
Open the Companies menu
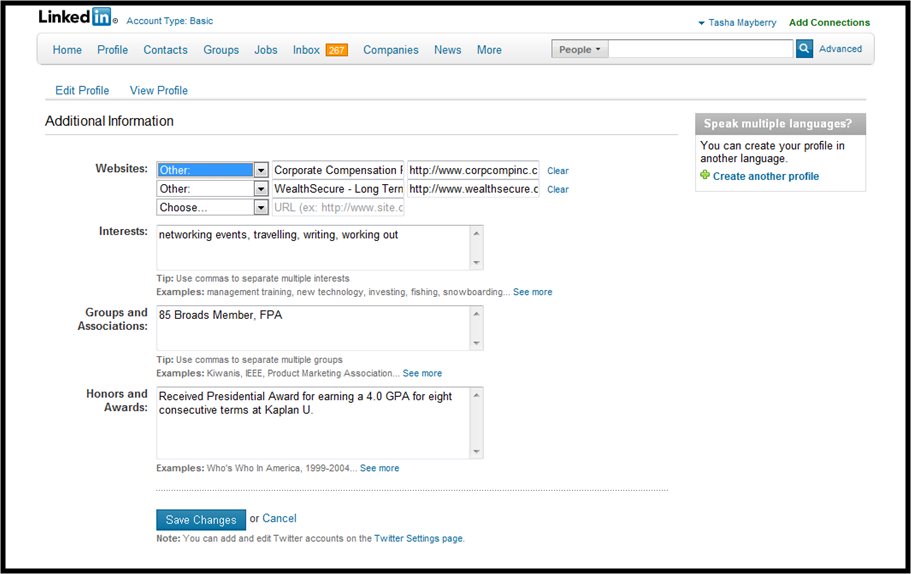click(391, 50)
